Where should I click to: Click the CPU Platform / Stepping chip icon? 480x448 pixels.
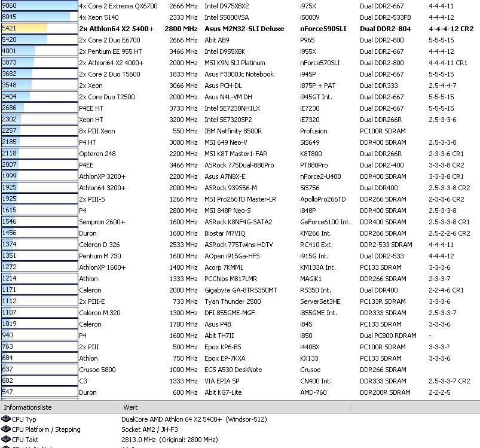[x=6, y=429]
